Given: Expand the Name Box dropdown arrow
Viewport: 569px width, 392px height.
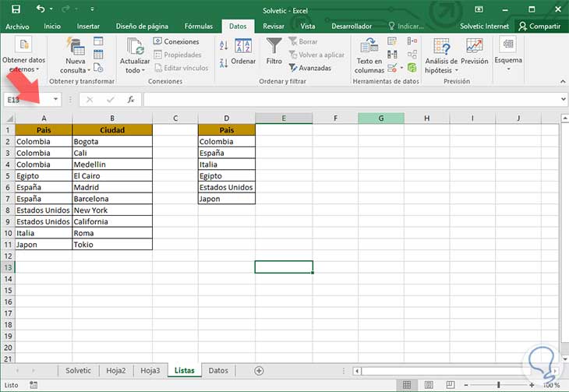Looking at the screenshot, I should click(x=55, y=99).
